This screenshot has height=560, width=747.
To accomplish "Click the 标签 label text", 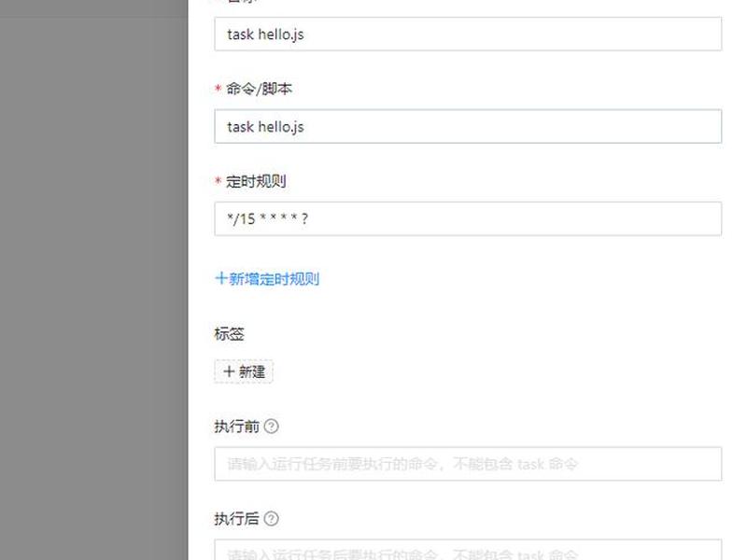I will tap(229, 334).
